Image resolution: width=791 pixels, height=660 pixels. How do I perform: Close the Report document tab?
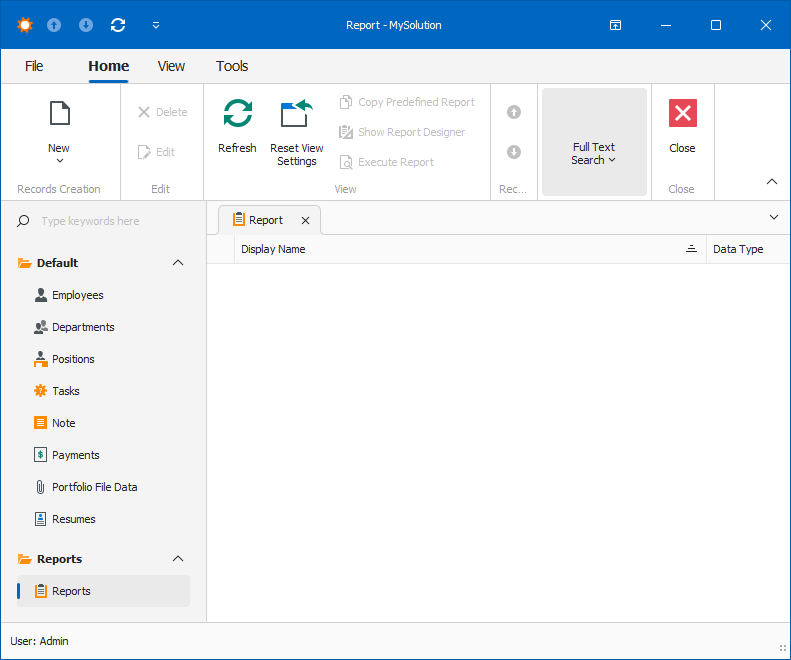[x=305, y=221]
